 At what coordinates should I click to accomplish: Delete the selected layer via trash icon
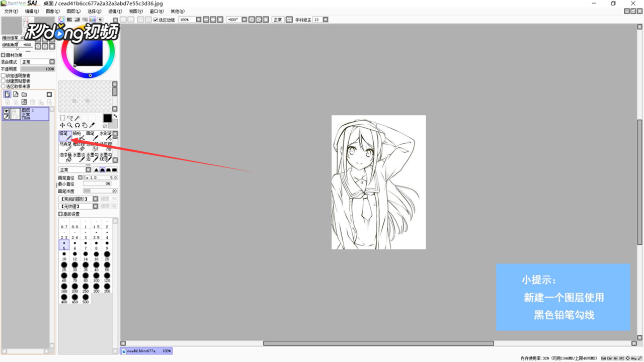click(x=32, y=102)
